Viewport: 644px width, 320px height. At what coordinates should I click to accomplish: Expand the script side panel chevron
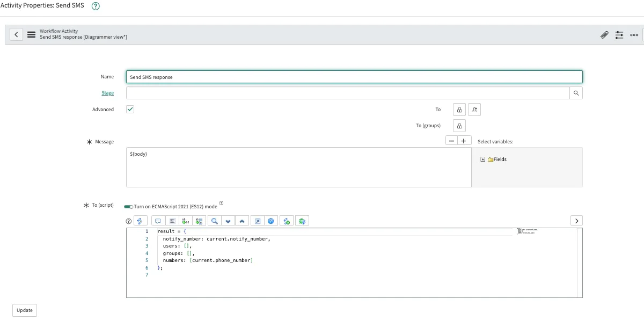pyautogui.click(x=576, y=221)
